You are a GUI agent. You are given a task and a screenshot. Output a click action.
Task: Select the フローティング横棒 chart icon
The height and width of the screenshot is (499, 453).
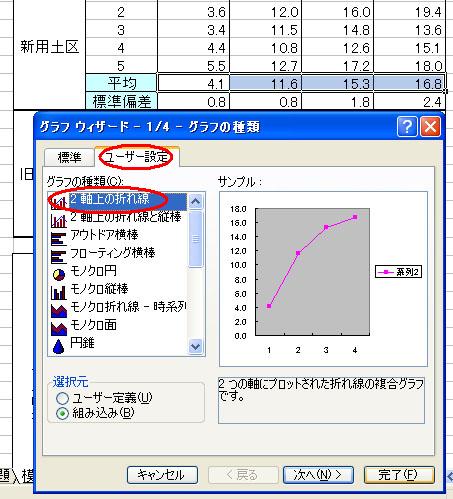59,256
